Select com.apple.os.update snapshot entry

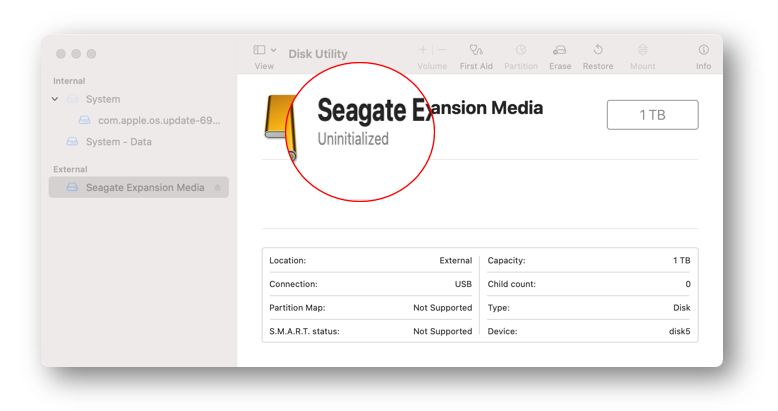159,121
